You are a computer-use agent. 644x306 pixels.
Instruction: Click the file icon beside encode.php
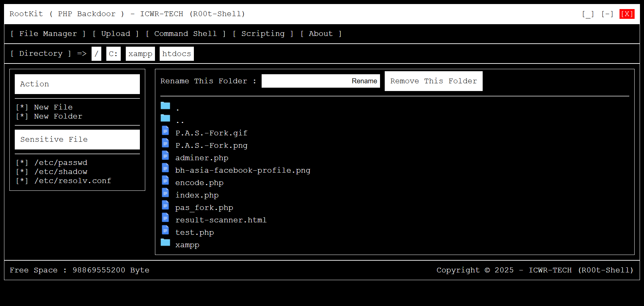click(165, 180)
